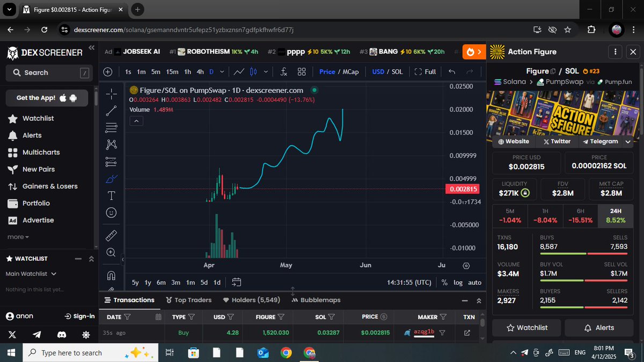
Task: Open the Fibonacci retracement tool
Action: 111,127
